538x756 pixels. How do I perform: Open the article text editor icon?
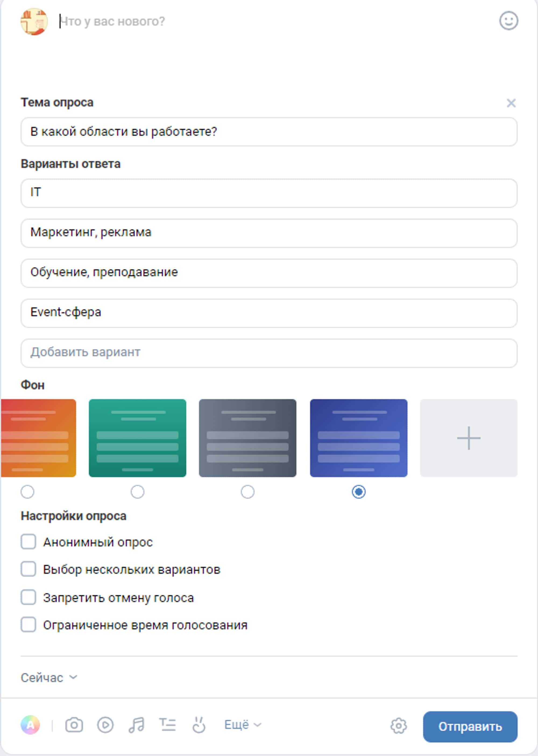pos(168,725)
